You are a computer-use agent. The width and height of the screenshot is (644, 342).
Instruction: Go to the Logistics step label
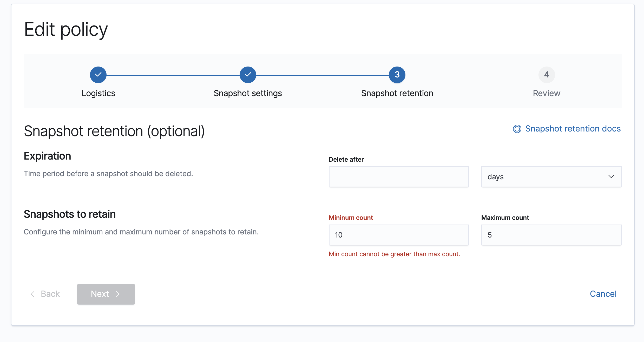coord(98,93)
